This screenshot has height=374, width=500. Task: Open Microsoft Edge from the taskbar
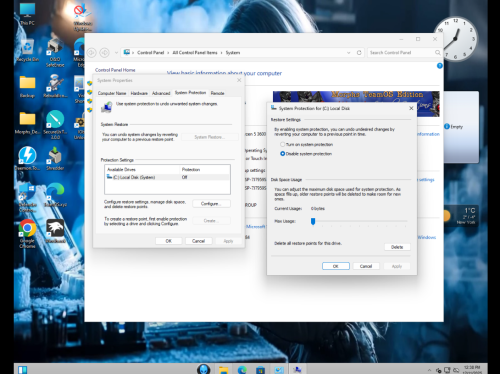(x=242, y=370)
